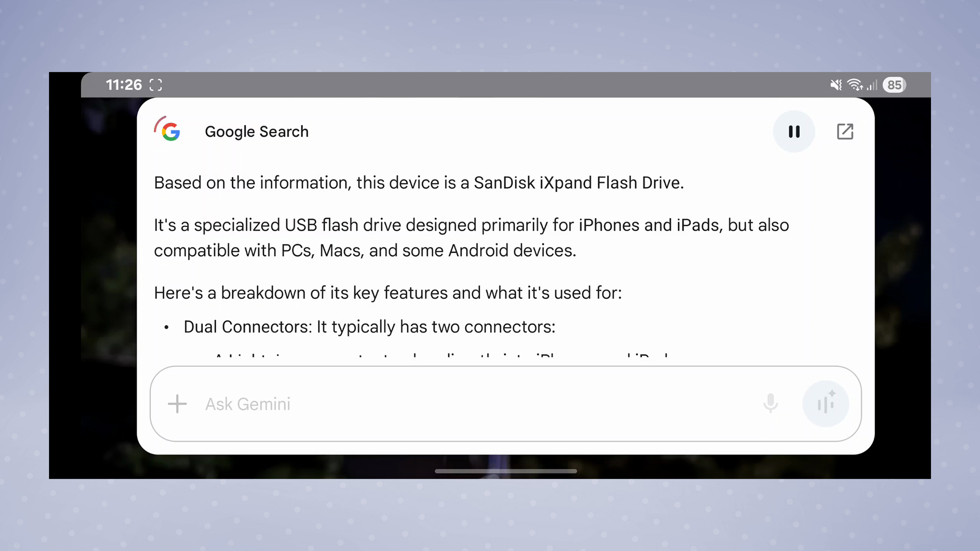This screenshot has width=980, height=551.
Task: Tap the cellular signal bars icon
Action: [872, 86]
